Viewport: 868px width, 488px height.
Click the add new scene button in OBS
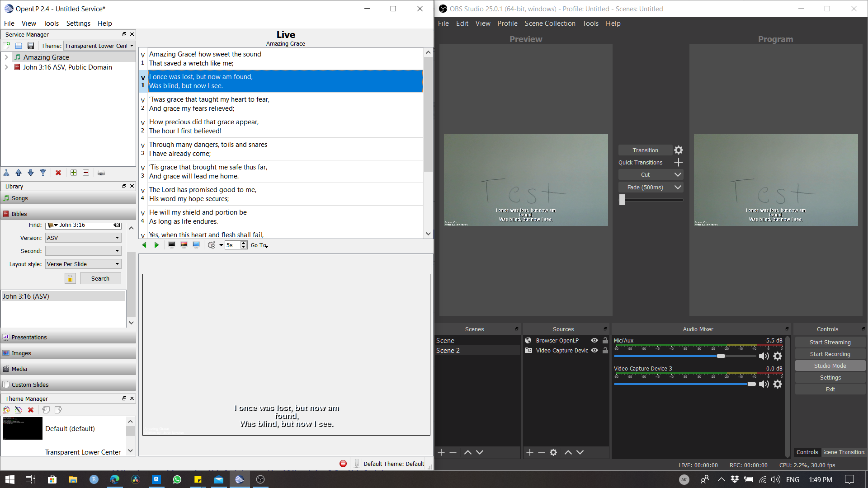tap(443, 452)
